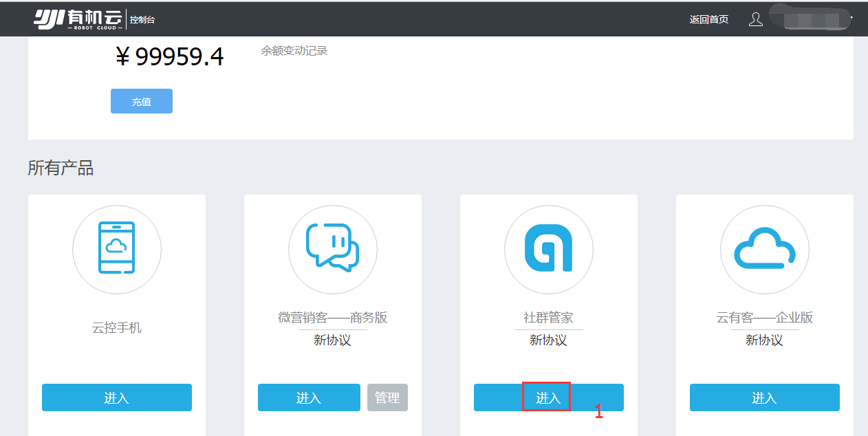Select the 微营销客——商务版 title

(x=333, y=318)
